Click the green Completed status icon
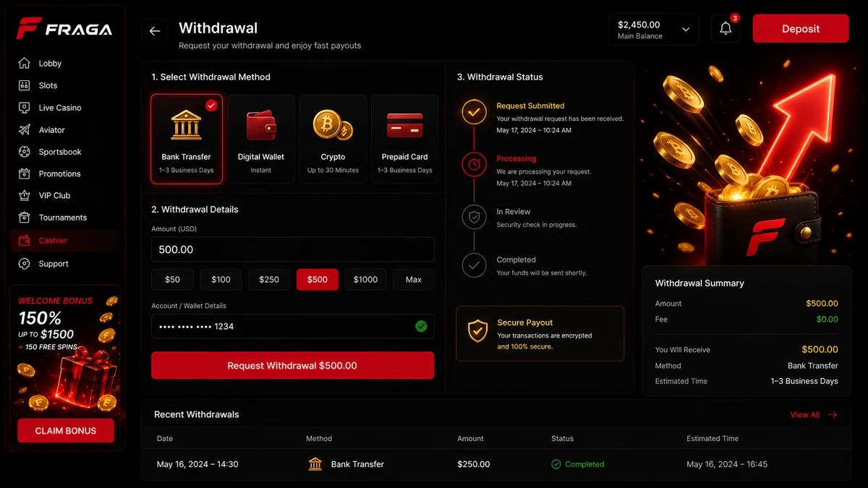Viewport: 868px width, 488px height. [x=556, y=464]
